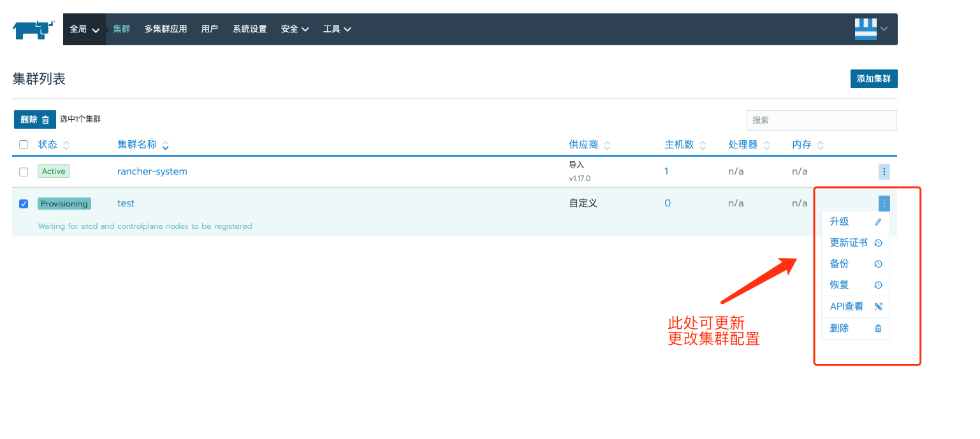
Task: Click the trash icon in the 删除 bulk button
Action: tap(45, 119)
